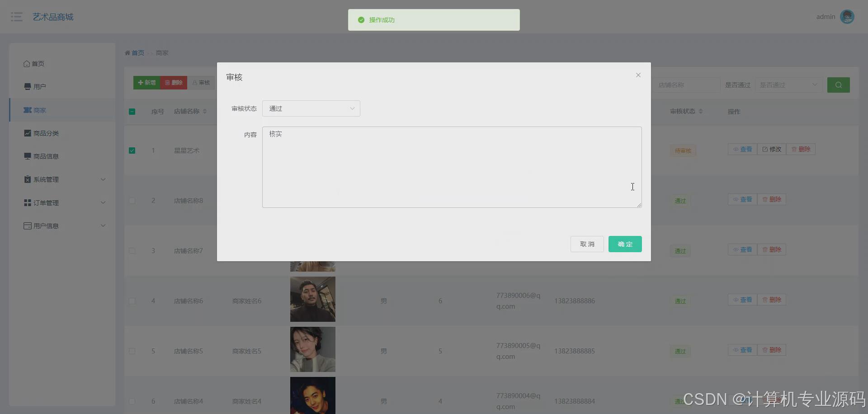Screen dimensions: 868x414
Task: Click the 待审核 status tag
Action: coord(683,151)
